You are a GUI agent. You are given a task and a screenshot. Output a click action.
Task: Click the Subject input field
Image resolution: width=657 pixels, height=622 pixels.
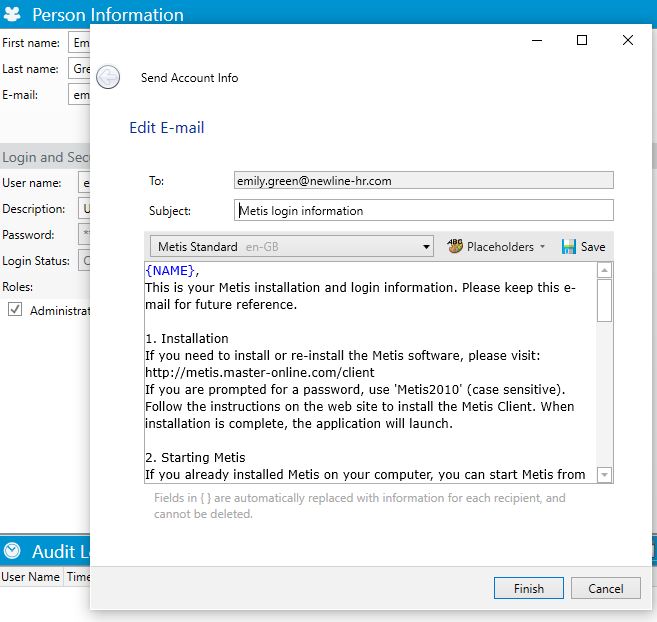tap(424, 210)
